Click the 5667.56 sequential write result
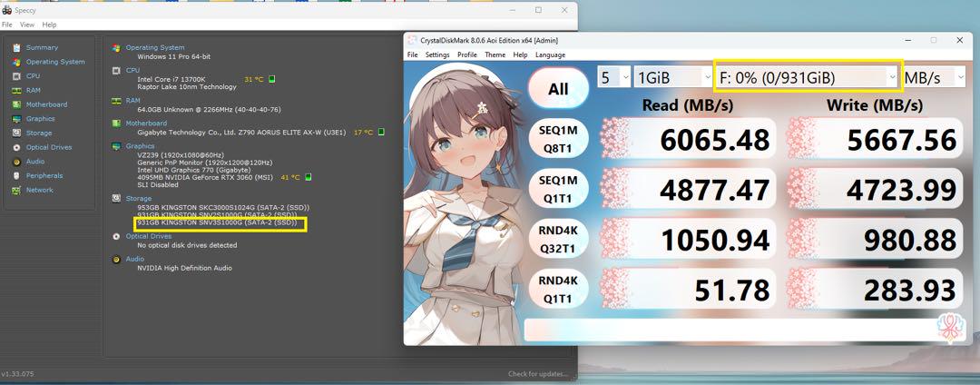The image size is (980, 385). point(875,139)
